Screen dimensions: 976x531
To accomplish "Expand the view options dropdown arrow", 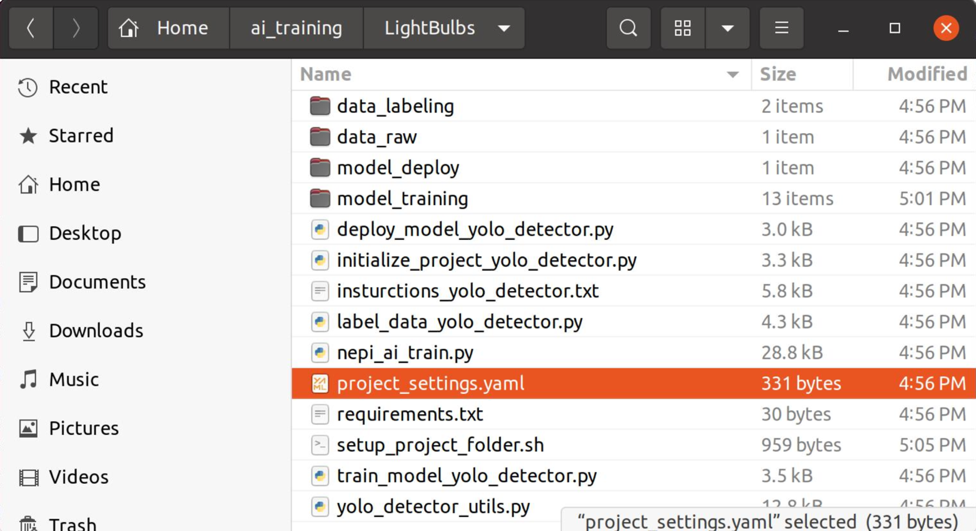I will (x=728, y=29).
